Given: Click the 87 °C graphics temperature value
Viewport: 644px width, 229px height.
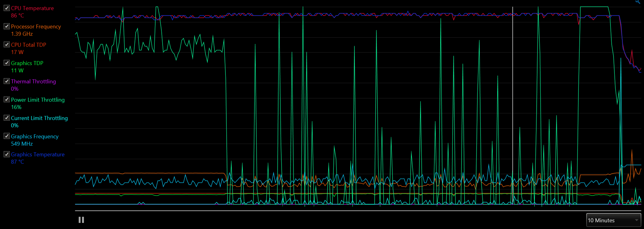Looking at the screenshot, I should (x=17, y=162).
